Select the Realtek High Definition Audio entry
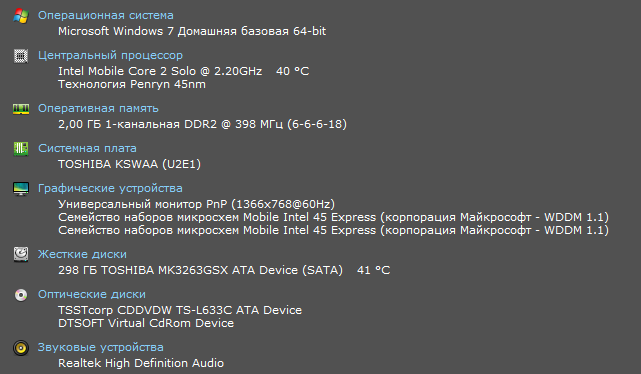 point(141,363)
